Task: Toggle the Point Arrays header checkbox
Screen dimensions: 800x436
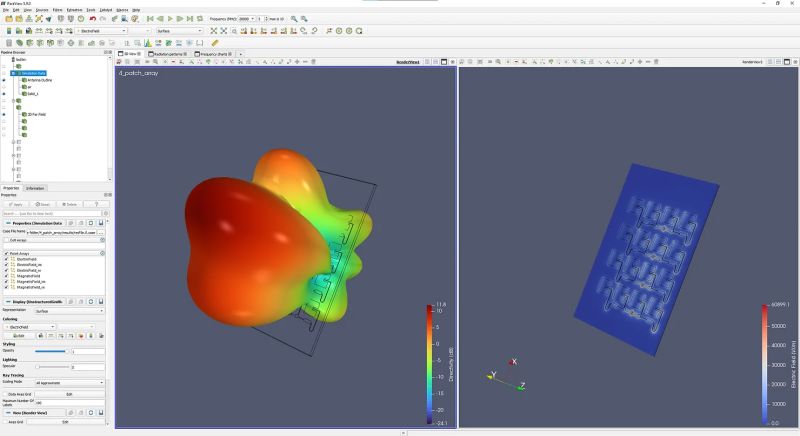Action: (7, 253)
